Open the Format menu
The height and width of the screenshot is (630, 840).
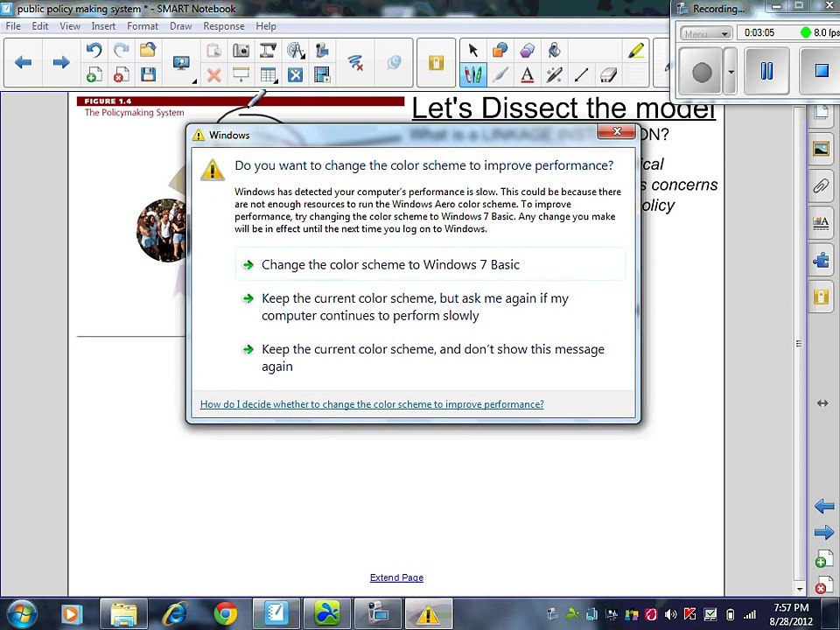click(143, 25)
